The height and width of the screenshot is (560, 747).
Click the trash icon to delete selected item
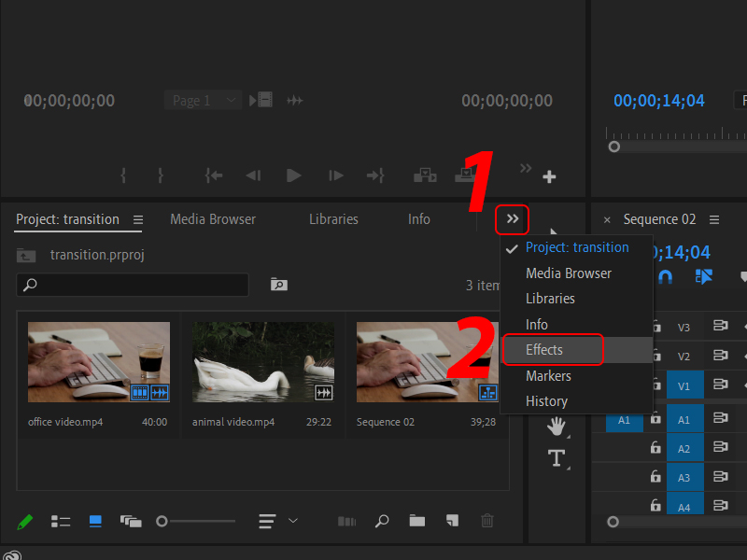487,521
